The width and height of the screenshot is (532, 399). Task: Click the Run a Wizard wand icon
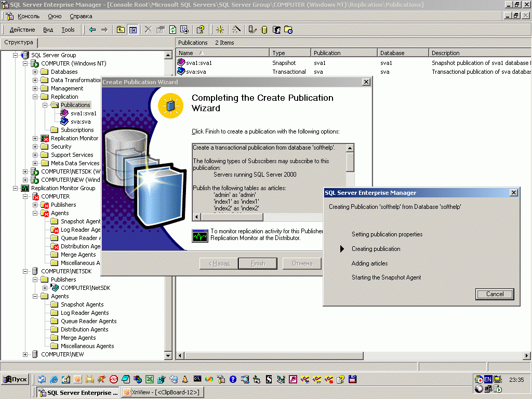pyautogui.click(x=236, y=30)
